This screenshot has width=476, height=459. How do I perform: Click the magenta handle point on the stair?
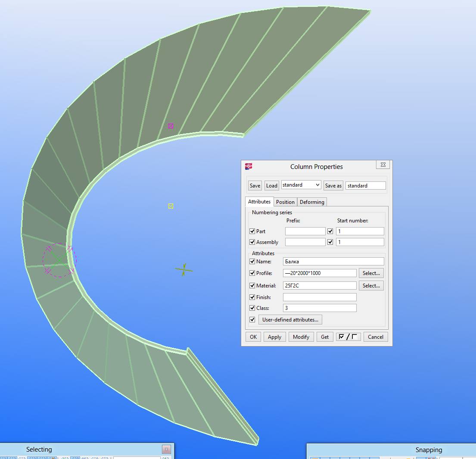tap(171, 126)
